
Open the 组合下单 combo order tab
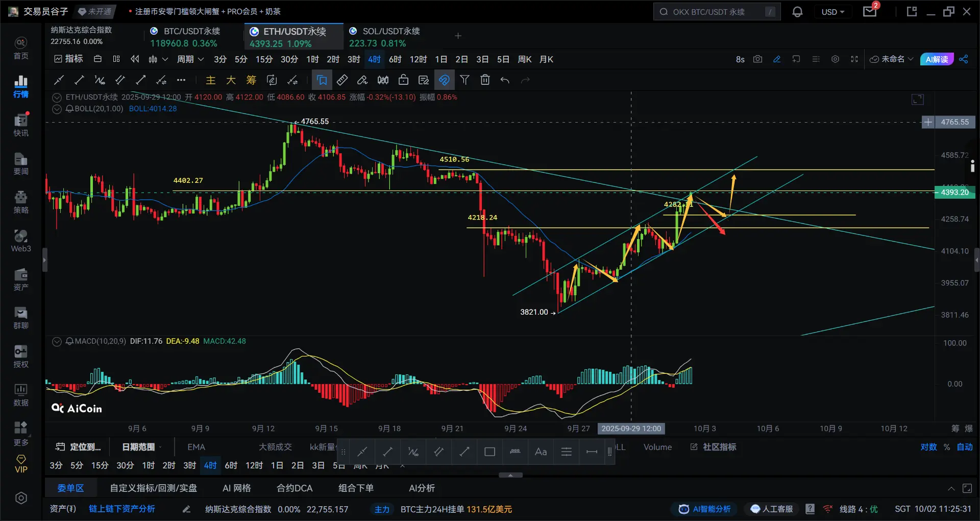pos(356,488)
